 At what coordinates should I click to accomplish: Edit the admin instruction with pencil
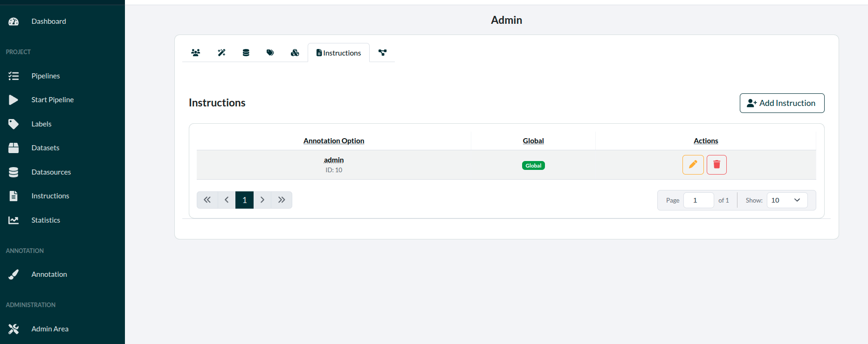[693, 165]
